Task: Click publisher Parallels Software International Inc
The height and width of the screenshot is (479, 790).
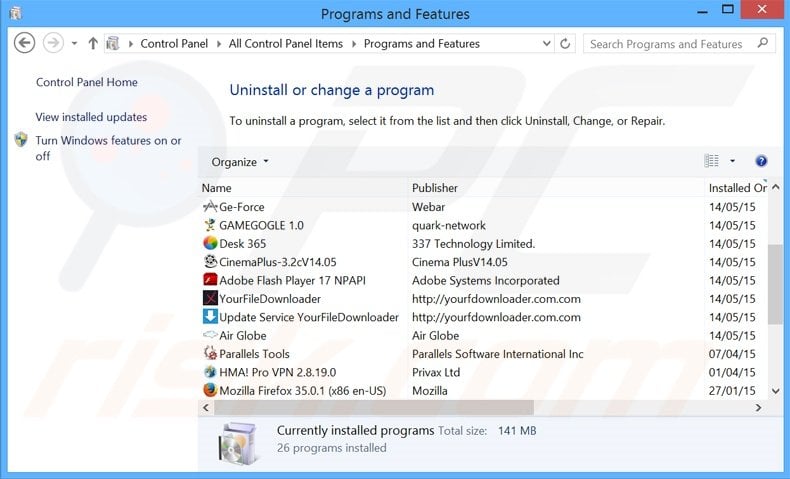Action: pyautogui.click(x=498, y=354)
